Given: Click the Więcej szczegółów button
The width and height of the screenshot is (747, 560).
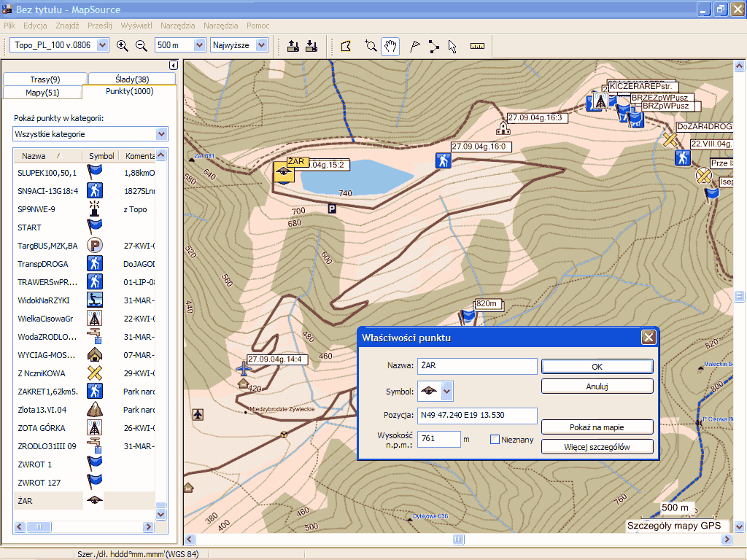Looking at the screenshot, I should tap(597, 447).
